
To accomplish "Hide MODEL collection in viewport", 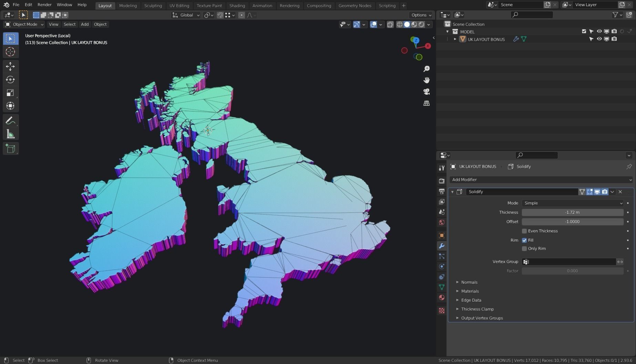I will pyautogui.click(x=599, y=31).
